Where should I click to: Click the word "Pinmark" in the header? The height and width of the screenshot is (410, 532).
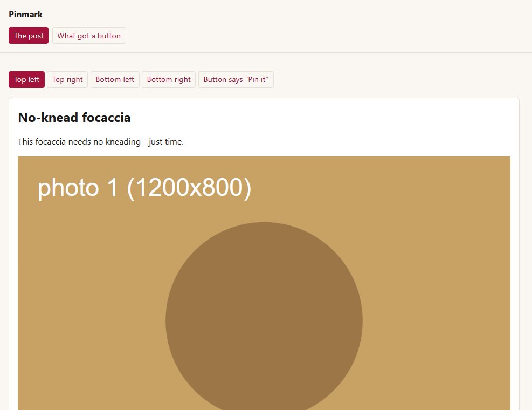(x=25, y=14)
